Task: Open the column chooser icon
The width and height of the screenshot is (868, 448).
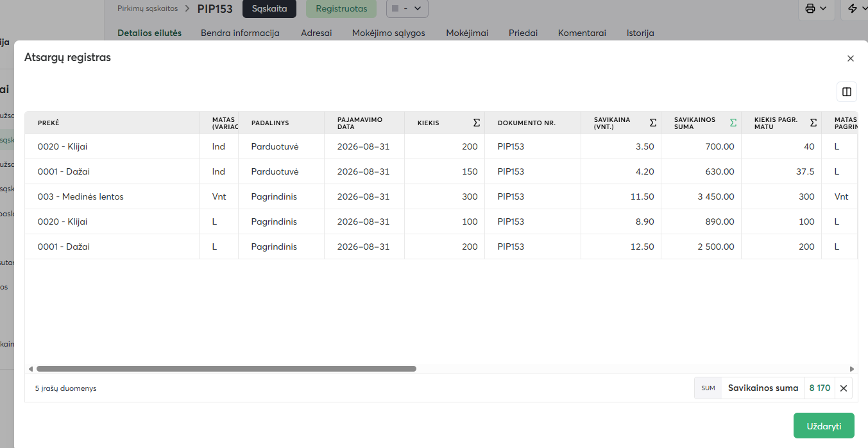Action: pyautogui.click(x=847, y=92)
